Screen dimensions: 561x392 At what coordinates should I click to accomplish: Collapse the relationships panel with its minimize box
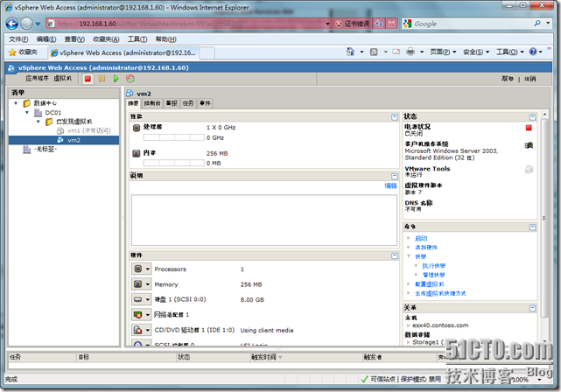pyautogui.click(x=532, y=308)
